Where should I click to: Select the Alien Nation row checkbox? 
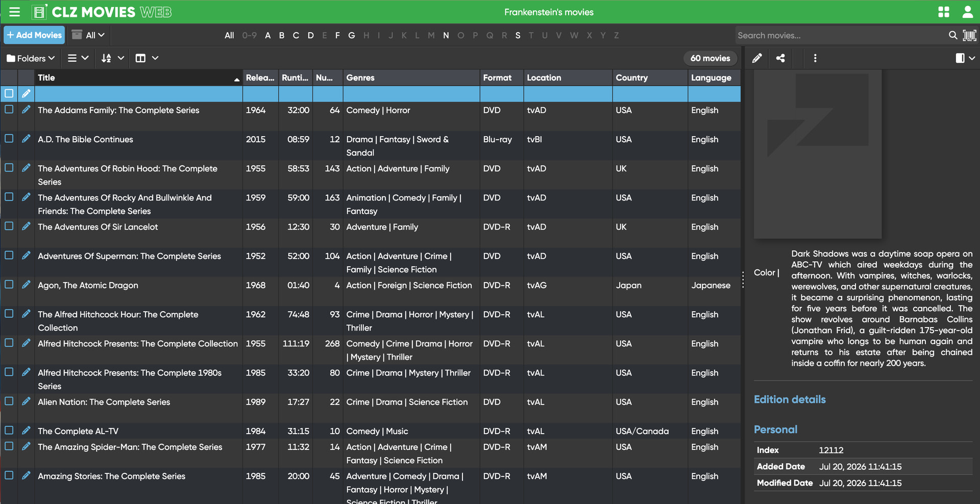click(x=9, y=401)
